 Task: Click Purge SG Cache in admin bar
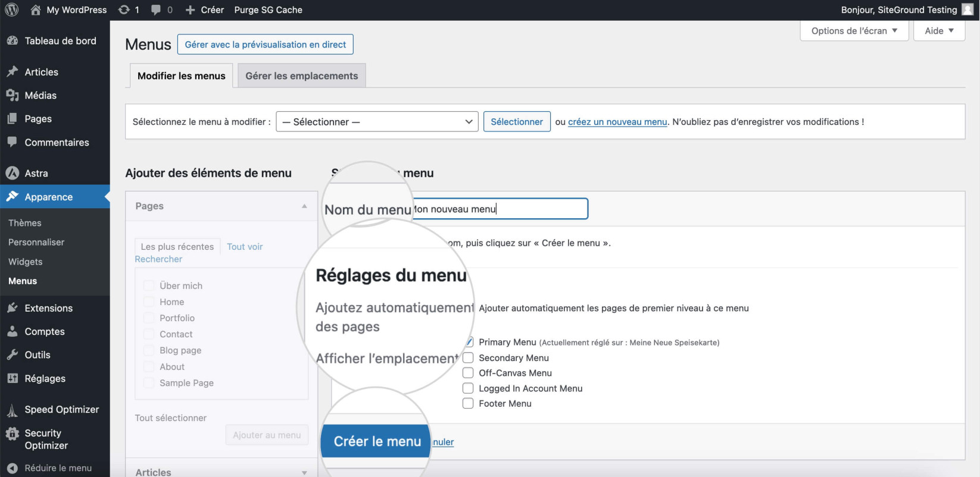click(269, 10)
